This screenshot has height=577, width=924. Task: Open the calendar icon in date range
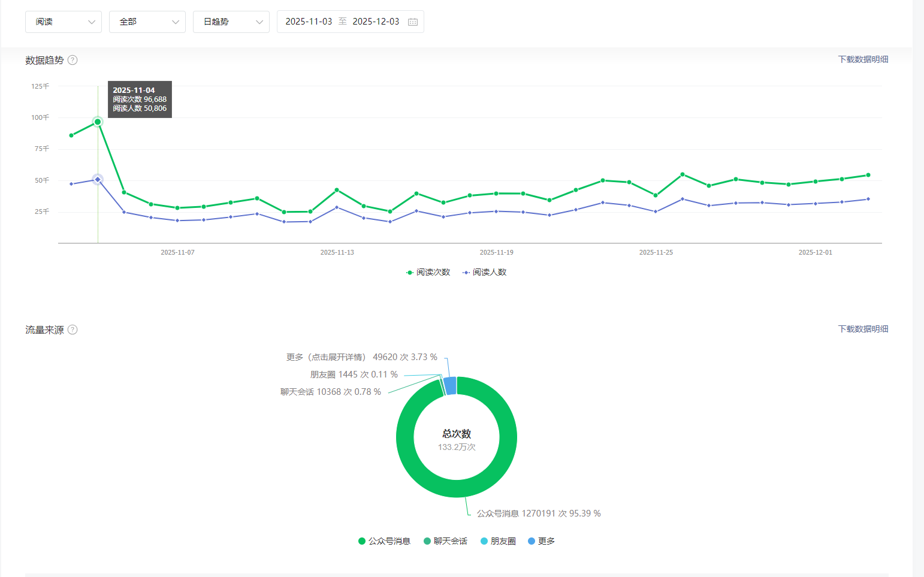point(413,22)
